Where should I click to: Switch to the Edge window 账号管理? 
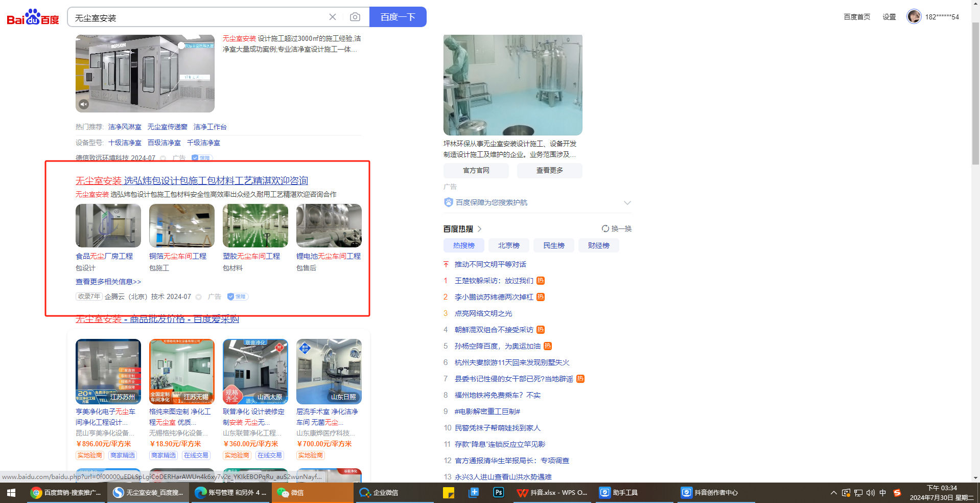coord(230,493)
